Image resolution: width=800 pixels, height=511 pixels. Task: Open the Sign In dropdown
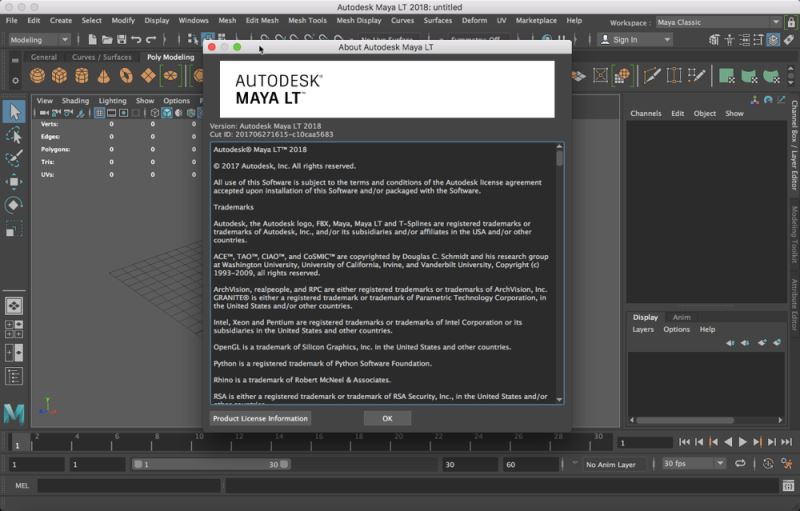click(636, 40)
